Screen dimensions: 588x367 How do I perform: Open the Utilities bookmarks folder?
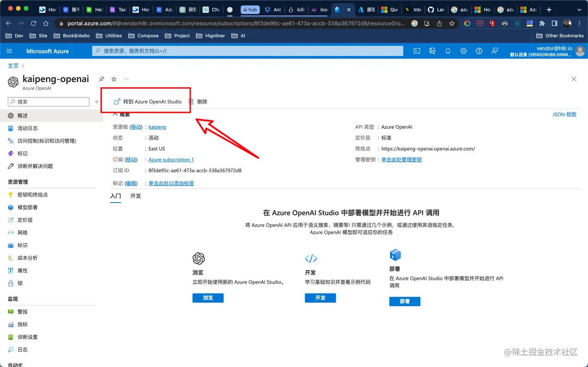click(108, 35)
